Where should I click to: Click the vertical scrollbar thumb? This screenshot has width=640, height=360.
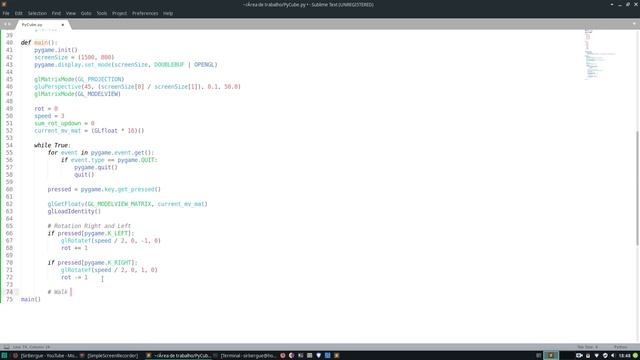coord(637,188)
